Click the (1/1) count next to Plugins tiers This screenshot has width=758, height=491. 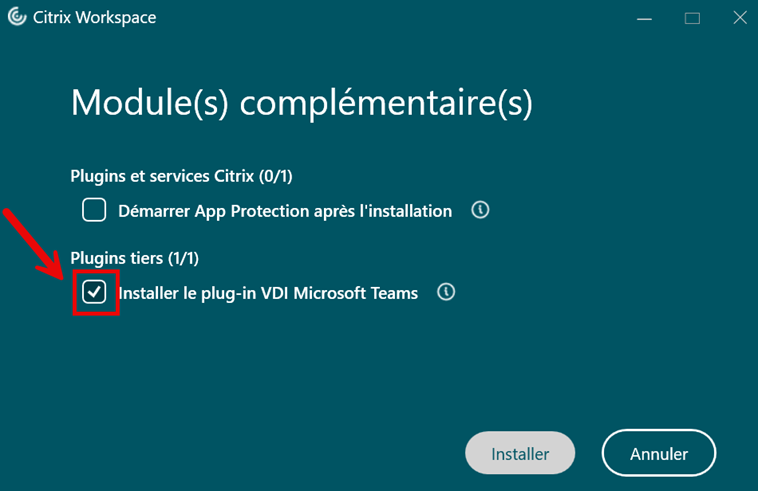183,259
